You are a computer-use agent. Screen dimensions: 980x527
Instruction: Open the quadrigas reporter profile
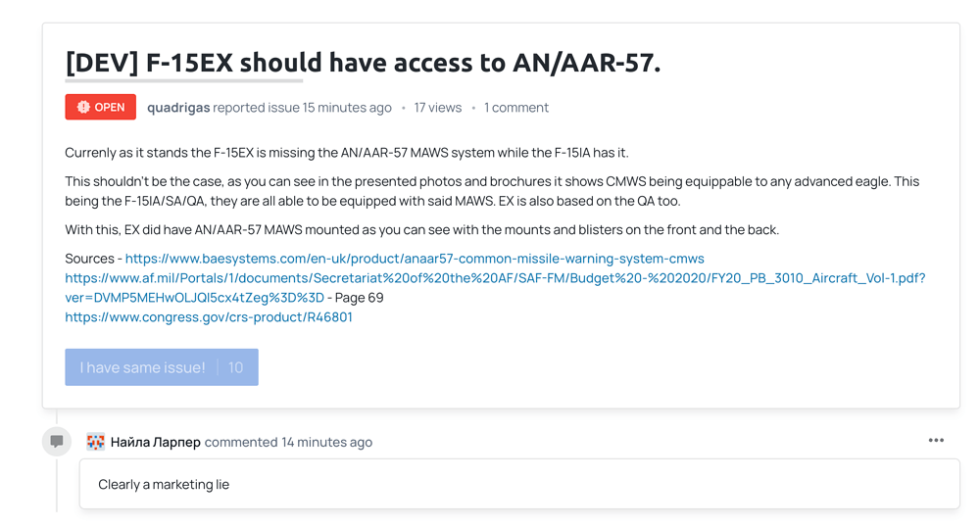(x=178, y=108)
